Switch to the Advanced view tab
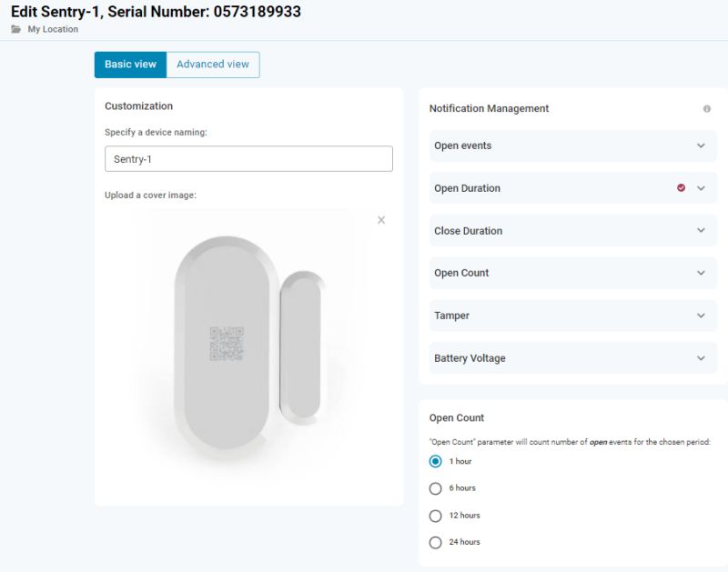This screenshot has height=572, width=728. 212,65
